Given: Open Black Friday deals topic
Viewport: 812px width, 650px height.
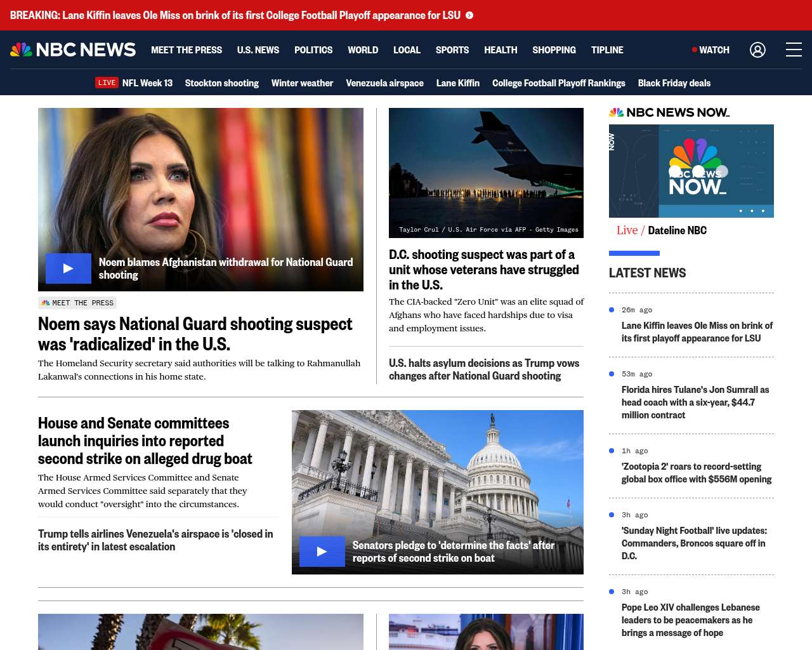Looking at the screenshot, I should (674, 83).
